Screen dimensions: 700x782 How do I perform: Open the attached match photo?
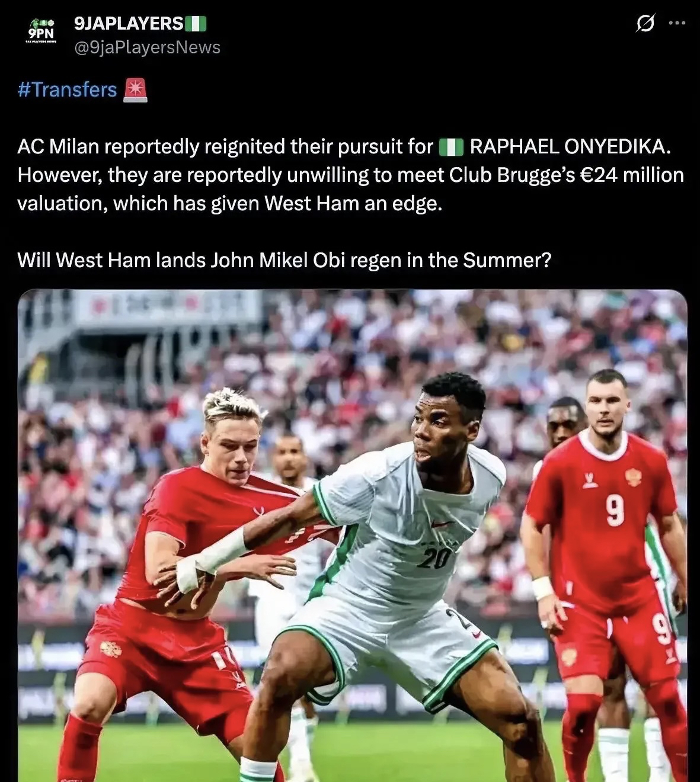353,536
